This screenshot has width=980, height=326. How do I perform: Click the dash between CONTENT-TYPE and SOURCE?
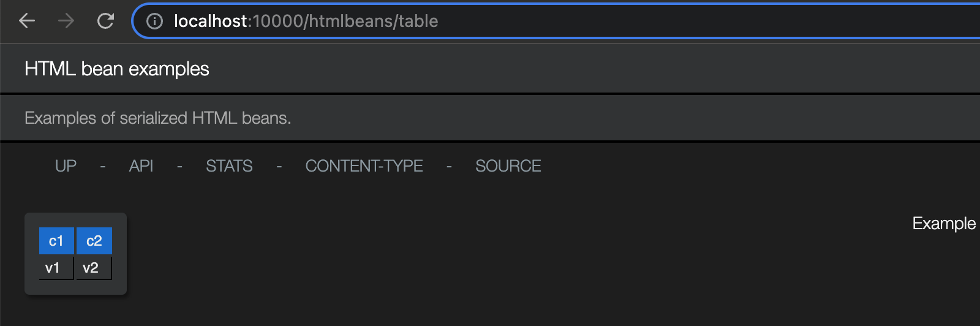(x=449, y=167)
